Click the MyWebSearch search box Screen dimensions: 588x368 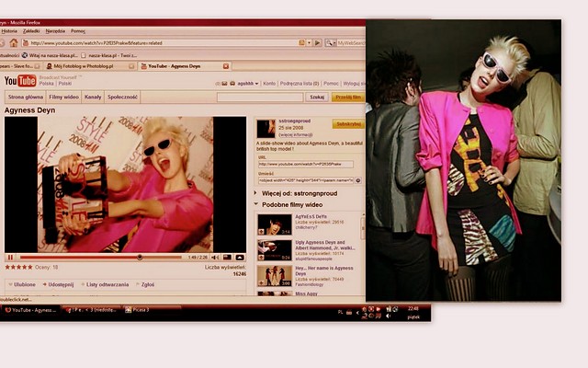351,43
